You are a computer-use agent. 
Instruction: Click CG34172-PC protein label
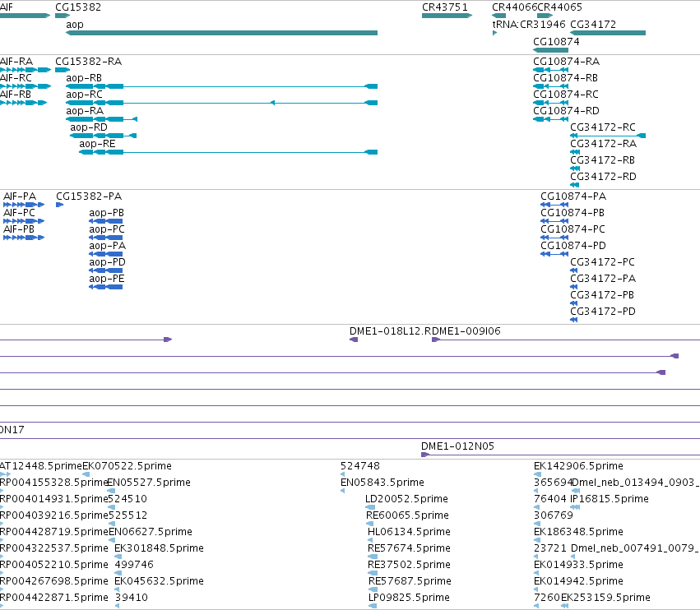coord(602,262)
